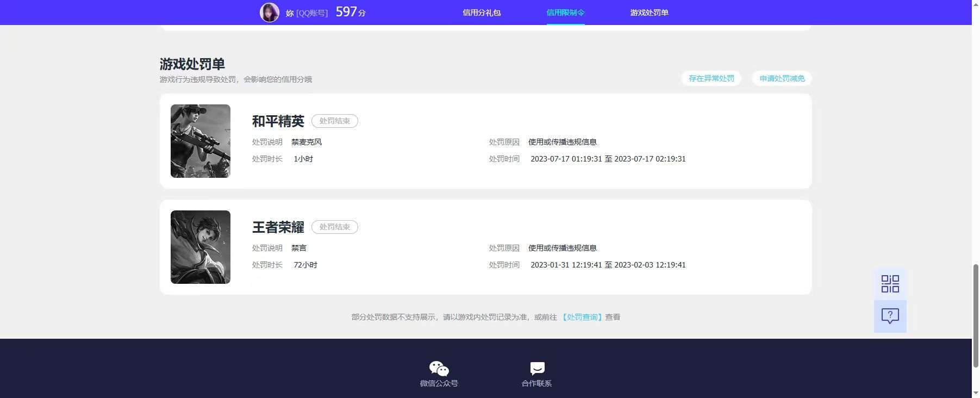Open the QR code floating button
Viewport: 980px width, 398px height.
890,284
